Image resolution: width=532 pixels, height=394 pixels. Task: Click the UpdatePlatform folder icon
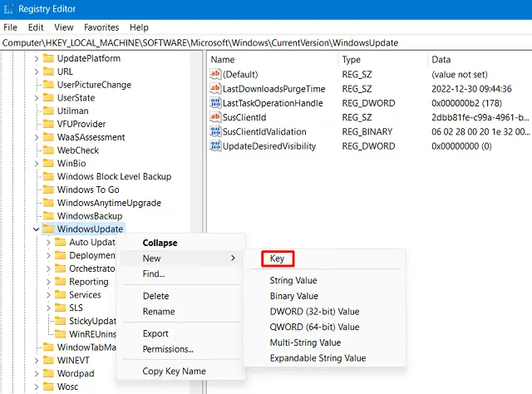click(48, 58)
